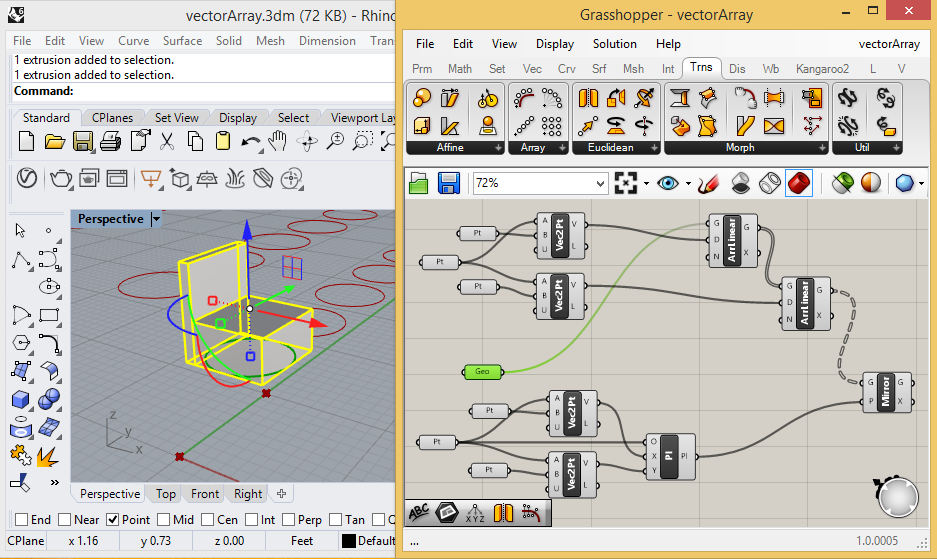The height and width of the screenshot is (559, 937).
Task: Select the Box solid tool in Rhino sidebar
Action: coord(20,399)
